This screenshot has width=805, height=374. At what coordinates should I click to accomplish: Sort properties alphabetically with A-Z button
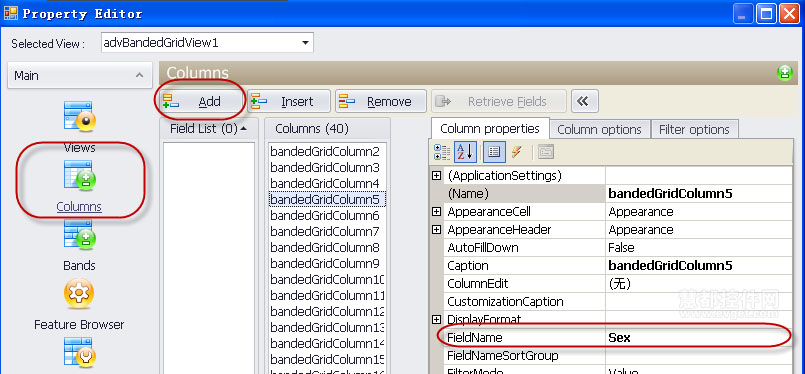465,152
